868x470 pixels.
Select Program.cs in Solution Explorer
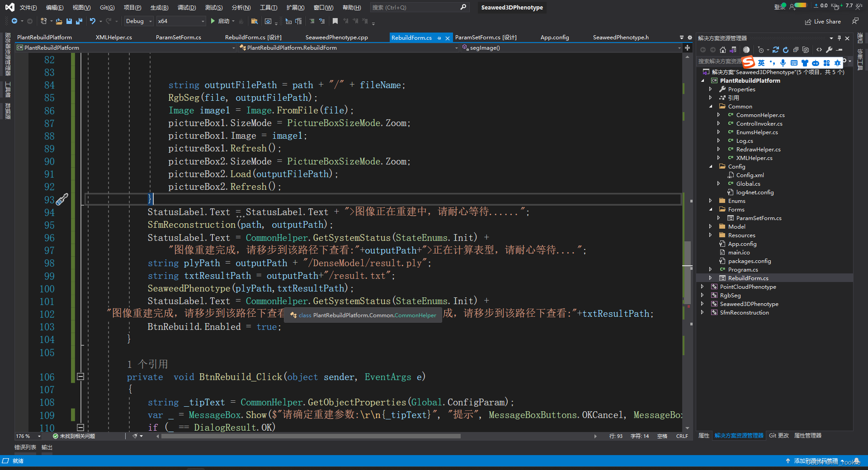pos(743,269)
